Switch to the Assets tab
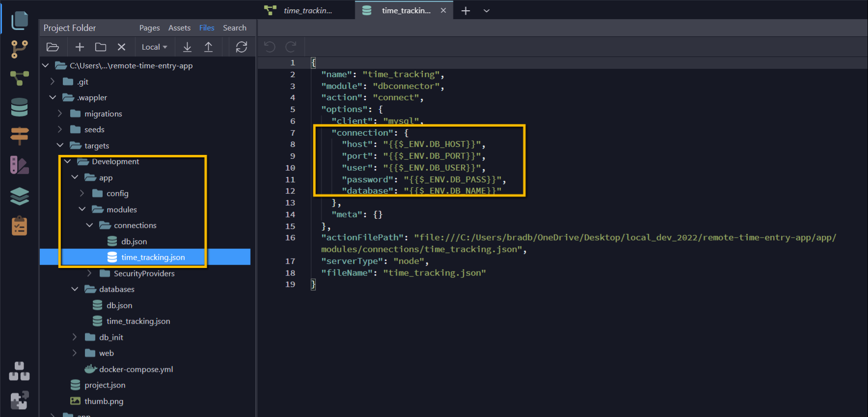Viewport: 868px width, 417px height. tap(179, 28)
